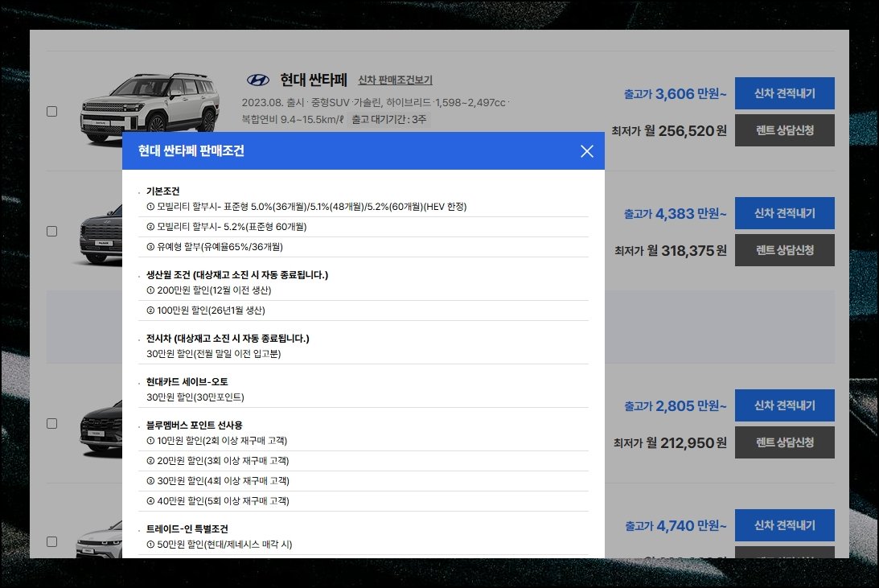Image resolution: width=879 pixels, height=588 pixels.
Task: Select the 20만원 할인(3회 이상 재구매 고객) line
Action: pos(217,461)
